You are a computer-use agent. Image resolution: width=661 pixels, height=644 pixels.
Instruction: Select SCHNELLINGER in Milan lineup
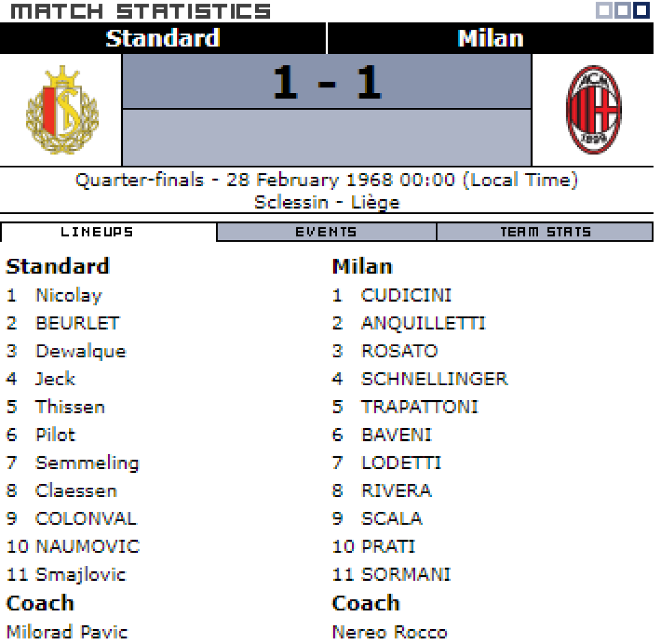point(434,379)
